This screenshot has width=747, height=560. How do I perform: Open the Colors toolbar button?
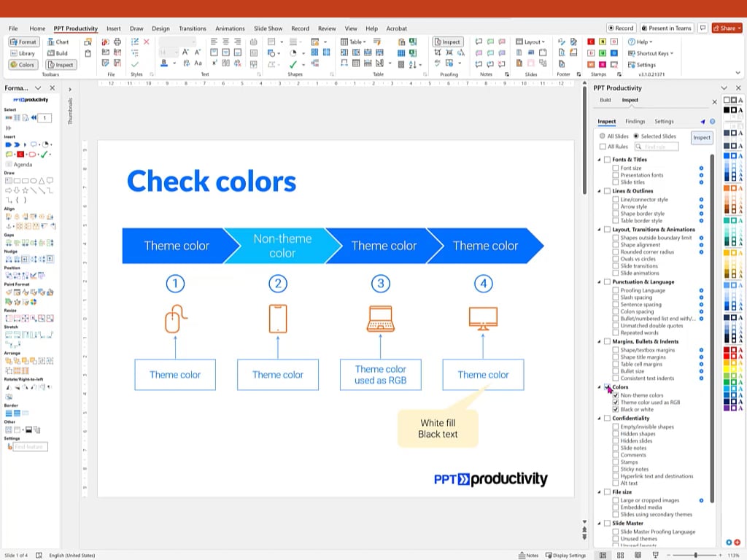pos(23,65)
